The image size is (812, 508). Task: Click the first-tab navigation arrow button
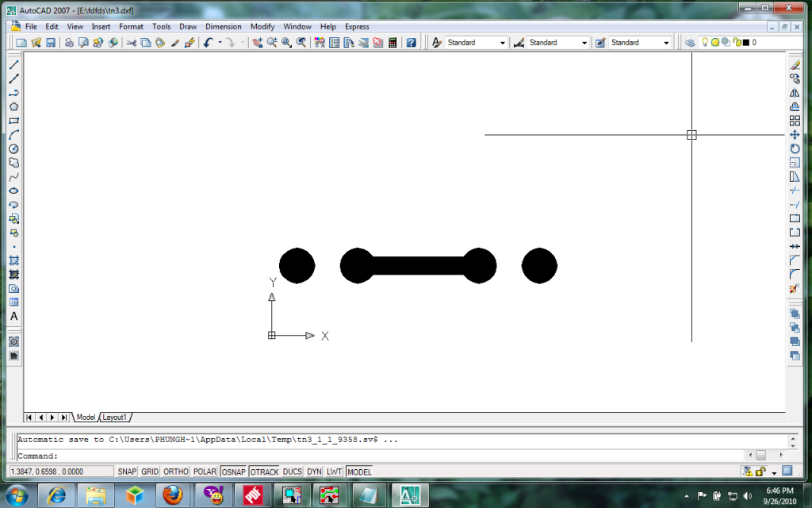point(29,418)
